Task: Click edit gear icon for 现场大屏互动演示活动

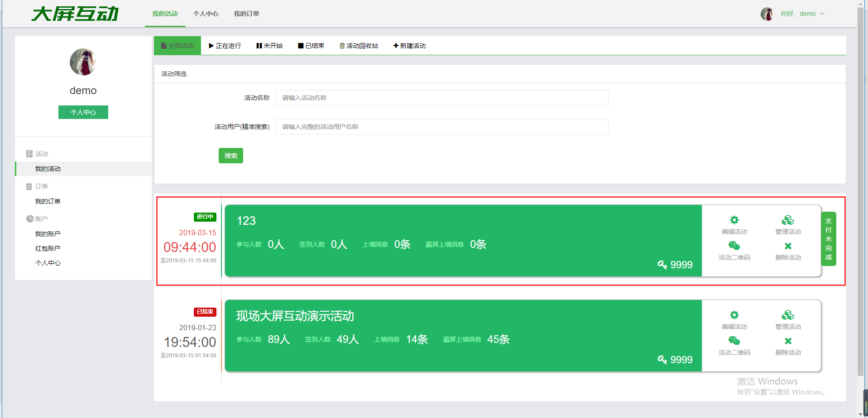Action: pos(734,315)
